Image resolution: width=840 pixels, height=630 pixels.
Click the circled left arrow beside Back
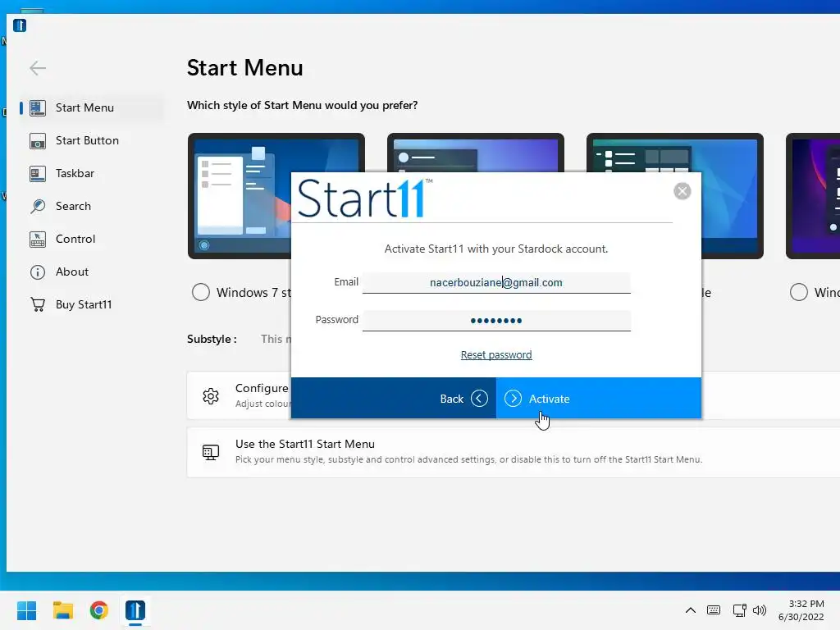tap(479, 399)
